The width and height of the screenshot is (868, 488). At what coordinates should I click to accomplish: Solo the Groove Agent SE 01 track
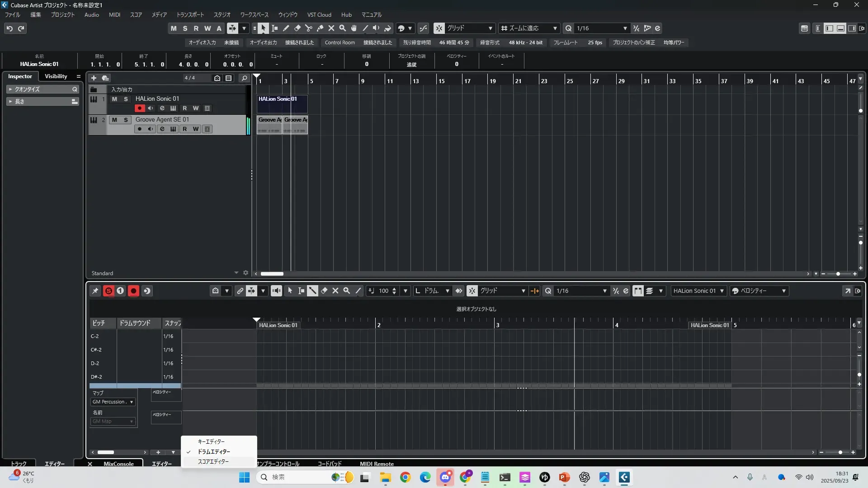tap(126, 120)
